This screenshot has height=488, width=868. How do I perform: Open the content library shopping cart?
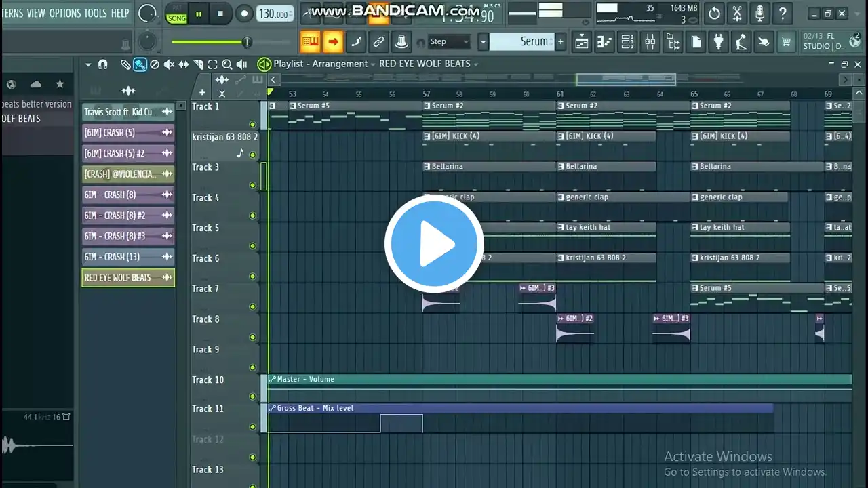pyautogui.click(x=787, y=42)
